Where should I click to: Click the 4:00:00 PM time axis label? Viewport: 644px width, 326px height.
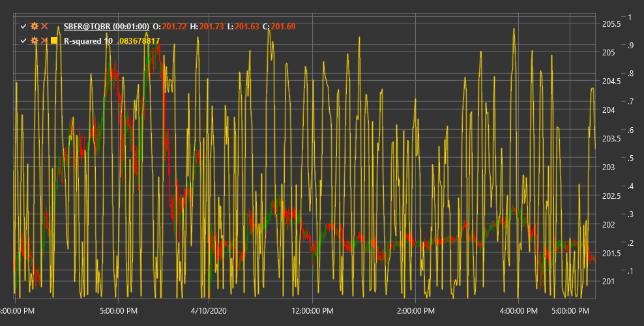(x=518, y=311)
